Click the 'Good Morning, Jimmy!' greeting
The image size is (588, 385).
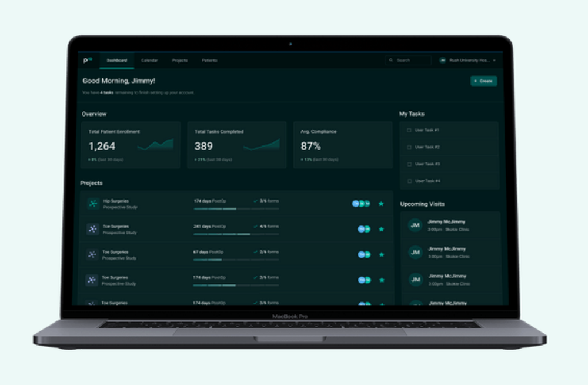coord(119,81)
